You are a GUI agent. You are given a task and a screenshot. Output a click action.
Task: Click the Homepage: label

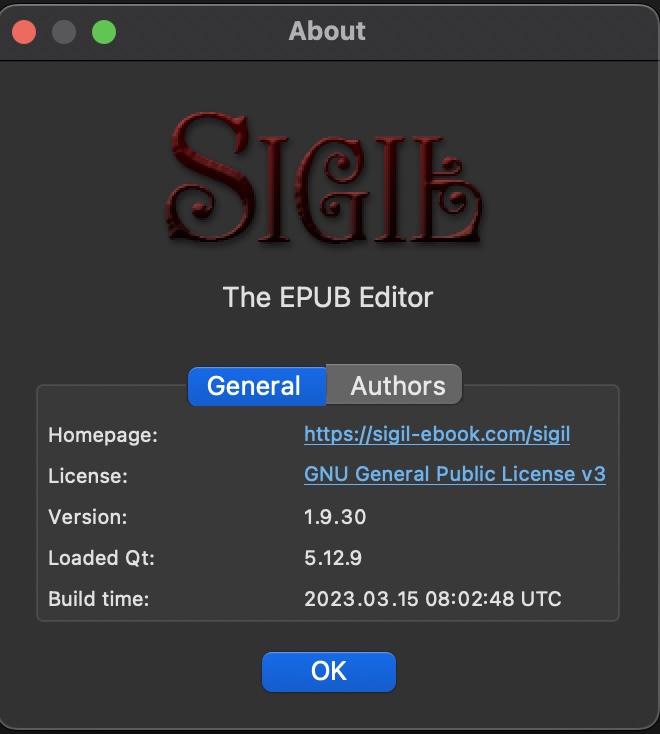pyautogui.click(x=103, y=435)
